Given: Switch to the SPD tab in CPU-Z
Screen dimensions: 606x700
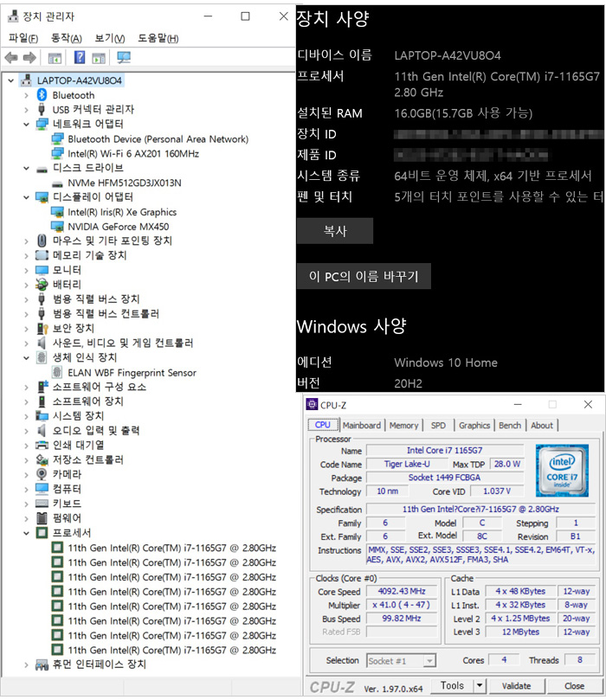Looking at the screenshot, I should (x=438, y=425).
